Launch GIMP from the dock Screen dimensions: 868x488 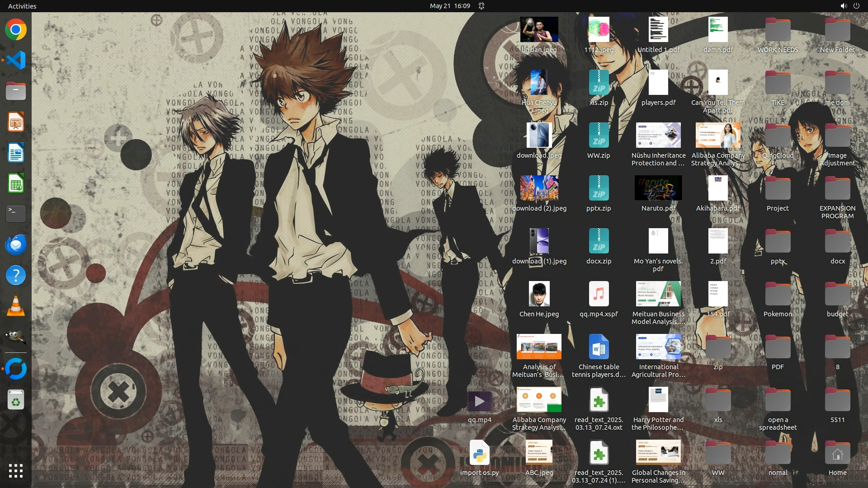[x=16, y=337]
